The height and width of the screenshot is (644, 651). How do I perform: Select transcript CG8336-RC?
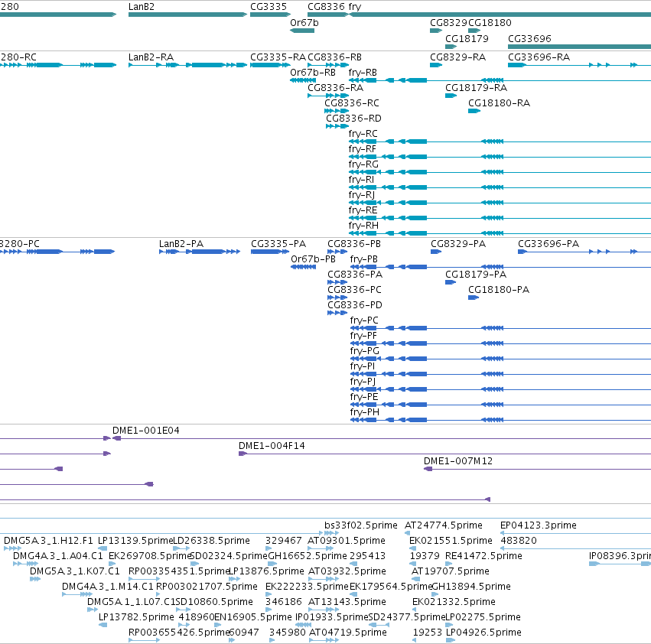pyautogui.click(x=337, y=111)
